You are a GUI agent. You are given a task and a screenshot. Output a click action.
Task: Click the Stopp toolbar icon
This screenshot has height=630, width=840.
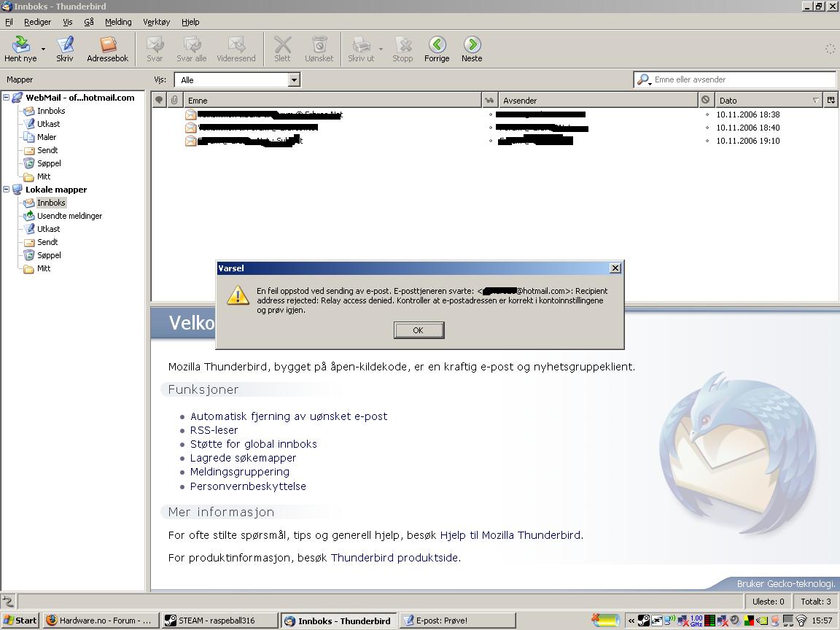(402, 49)
